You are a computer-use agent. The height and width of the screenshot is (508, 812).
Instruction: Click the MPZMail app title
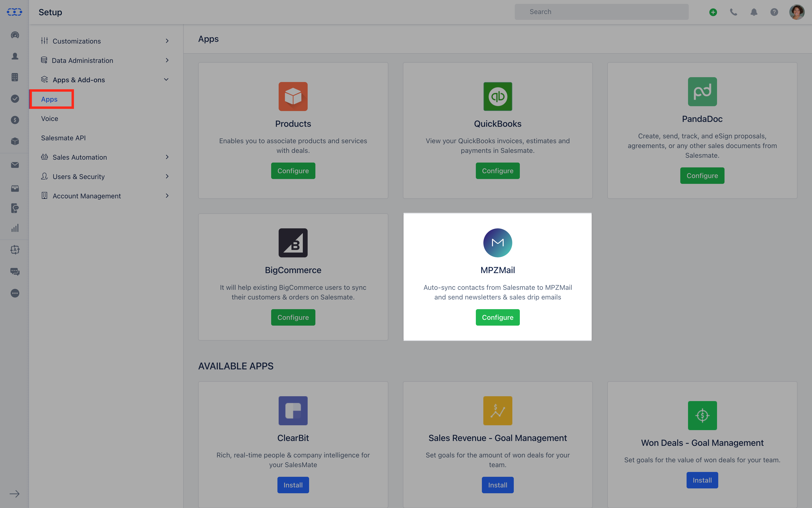[x=498, y=270]
